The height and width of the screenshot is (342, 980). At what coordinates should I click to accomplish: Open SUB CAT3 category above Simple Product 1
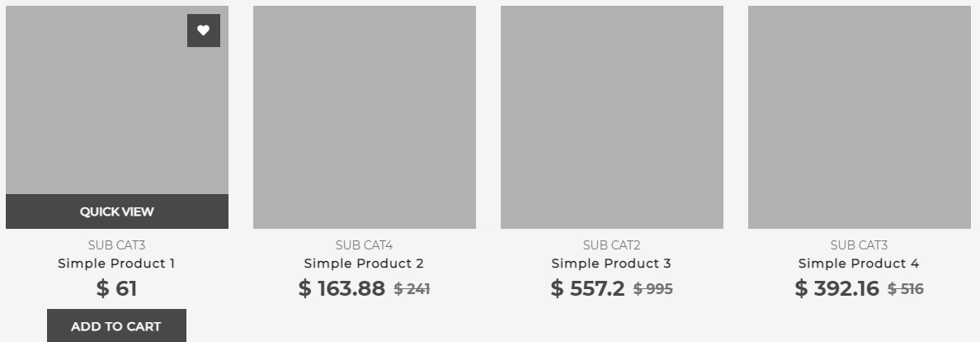click(x=116, y=245)
